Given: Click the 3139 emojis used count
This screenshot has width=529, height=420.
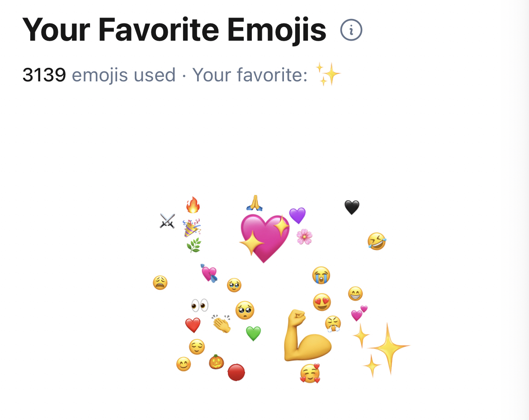Looking at the screenshot, I should pos(44,75).
